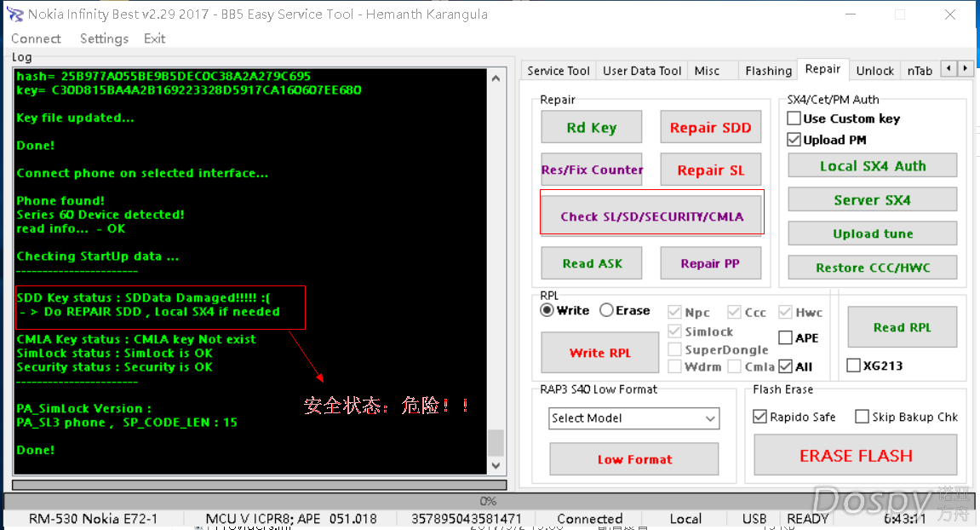Click the Low Format button

(634, 459)
